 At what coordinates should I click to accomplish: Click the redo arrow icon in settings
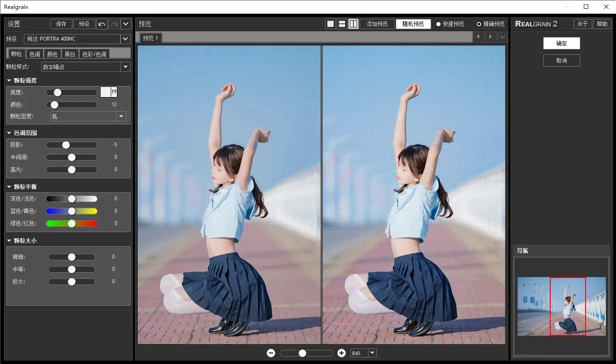pyautogui.click(x=114, y=24)
